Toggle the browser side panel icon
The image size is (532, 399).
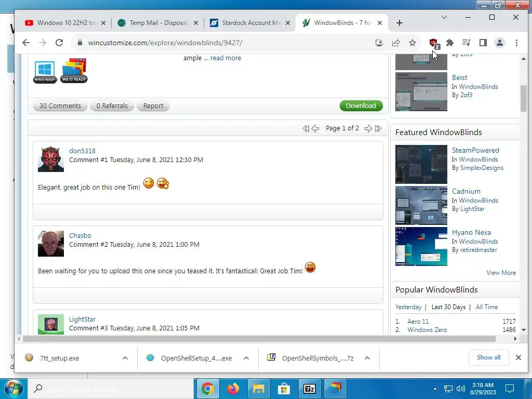(x=483, y=43)
